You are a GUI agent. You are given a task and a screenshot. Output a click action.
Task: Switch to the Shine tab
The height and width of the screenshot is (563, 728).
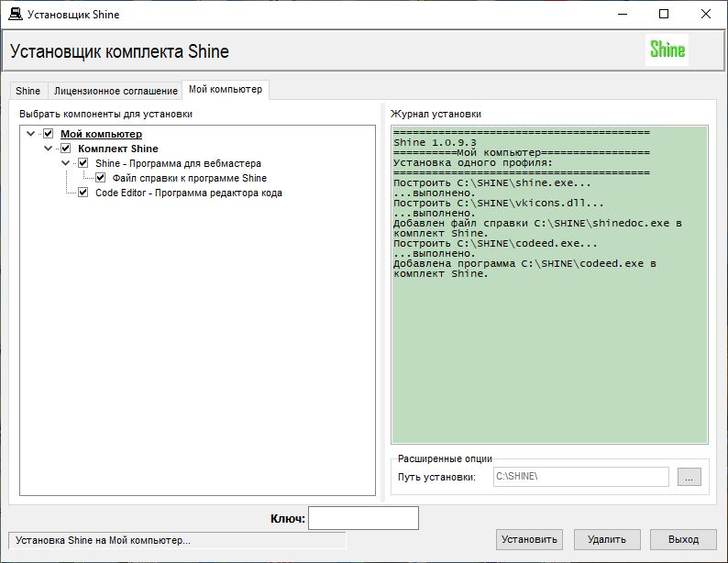28,91
